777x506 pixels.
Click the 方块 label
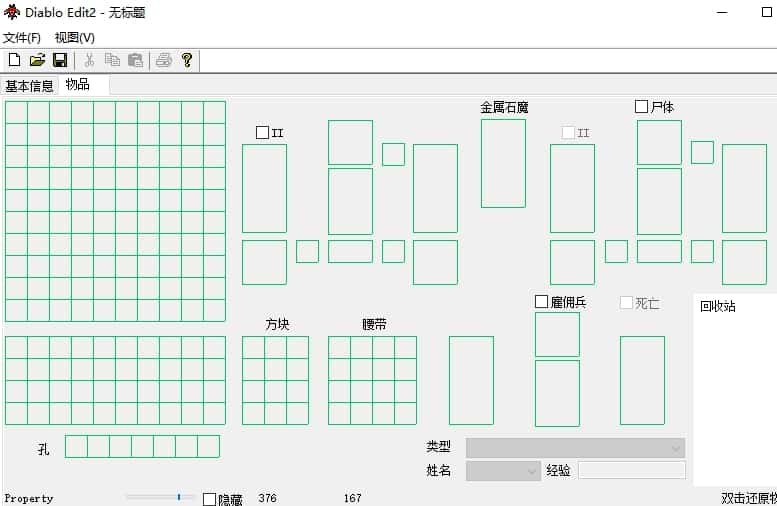278,324
